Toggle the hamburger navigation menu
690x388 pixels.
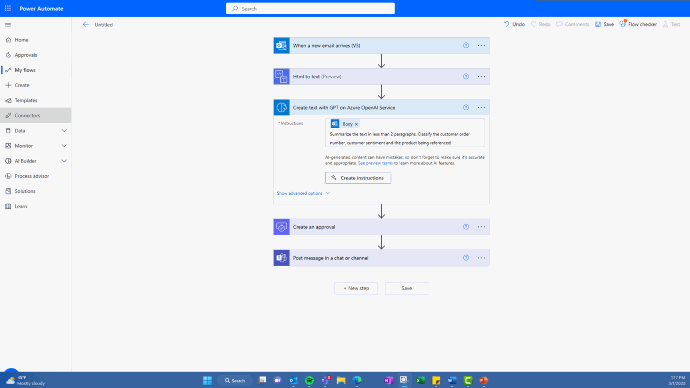click(8, 25)
